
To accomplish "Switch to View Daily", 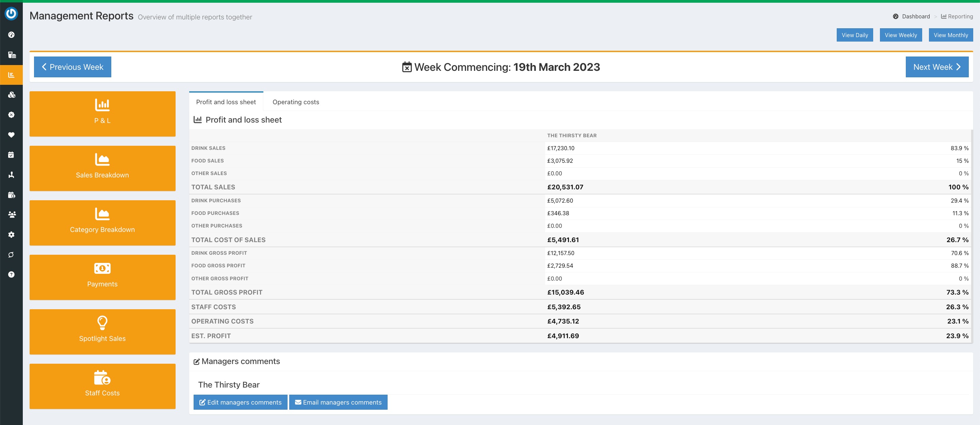I will [x=854, y=35].
